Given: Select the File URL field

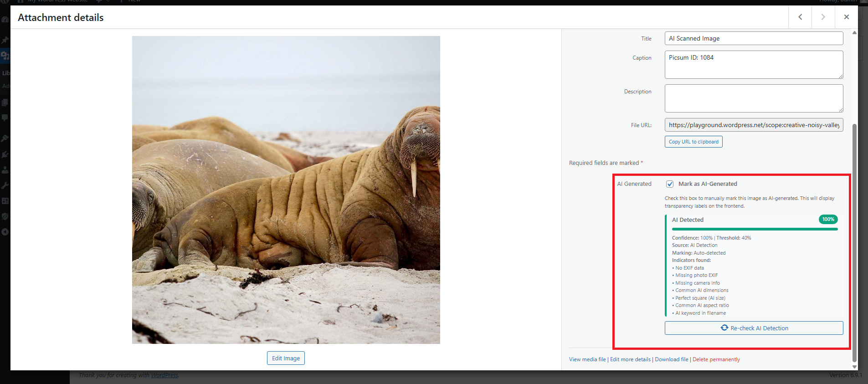Looking at the screenshot, I should coord(754,125).
